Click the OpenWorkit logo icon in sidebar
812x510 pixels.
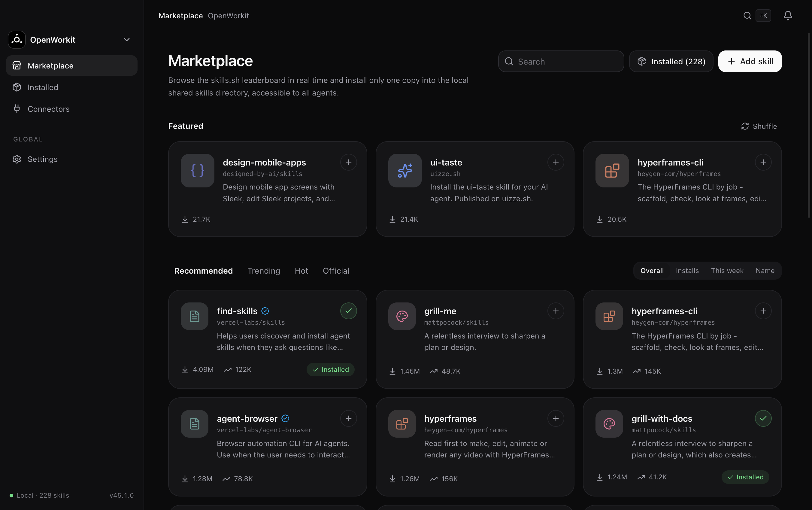pos(17,39)
